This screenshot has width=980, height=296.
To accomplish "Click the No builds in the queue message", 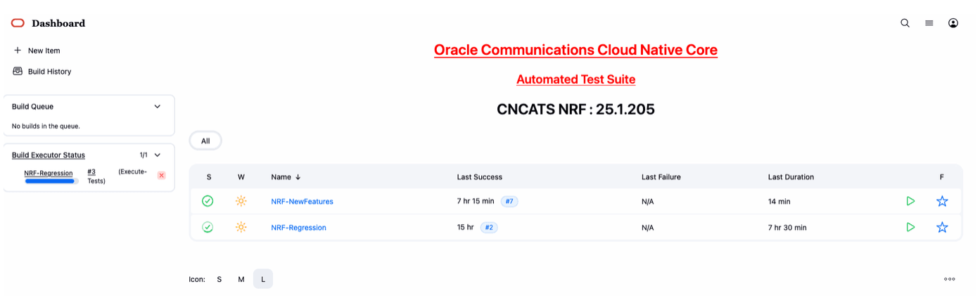I will 46,127.
